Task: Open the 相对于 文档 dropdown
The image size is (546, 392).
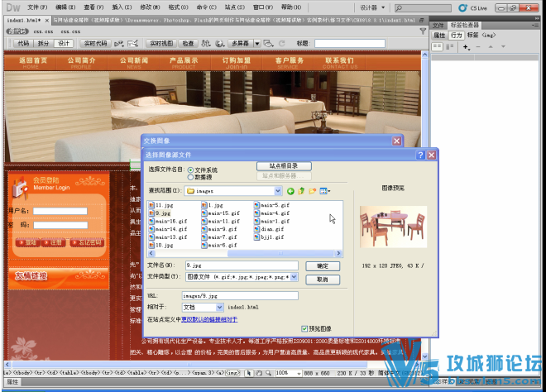Action: click(219, 307)
